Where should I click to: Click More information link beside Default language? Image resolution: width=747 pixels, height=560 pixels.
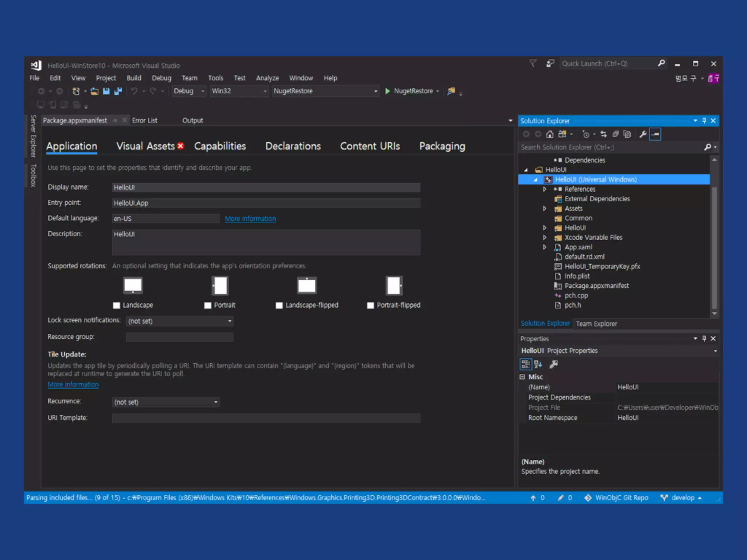(x=250, y=218)
